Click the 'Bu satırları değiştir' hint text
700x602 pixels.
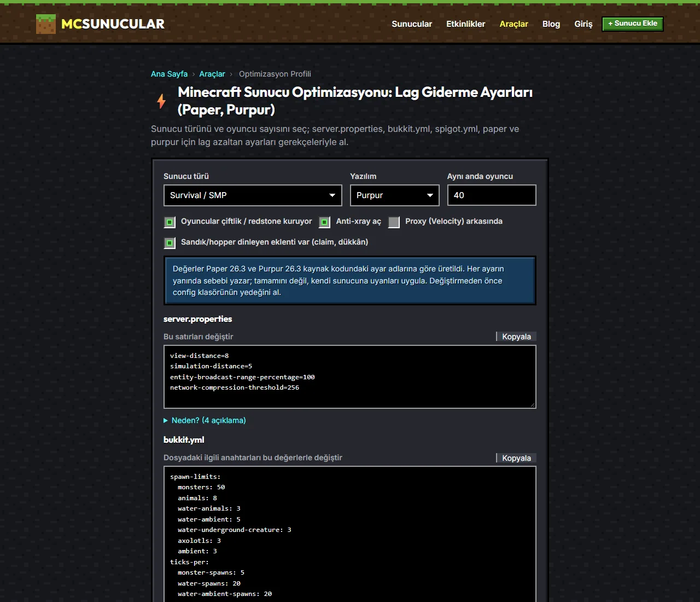coord(199,337)
